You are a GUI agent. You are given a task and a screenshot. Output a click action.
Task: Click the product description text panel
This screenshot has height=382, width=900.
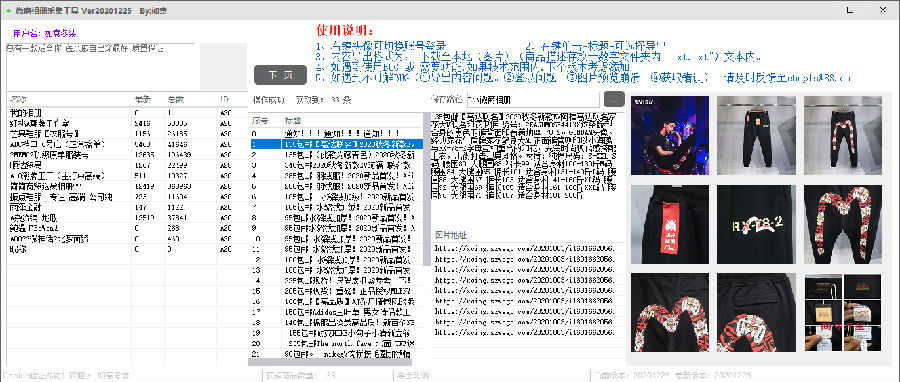(527, 156)
